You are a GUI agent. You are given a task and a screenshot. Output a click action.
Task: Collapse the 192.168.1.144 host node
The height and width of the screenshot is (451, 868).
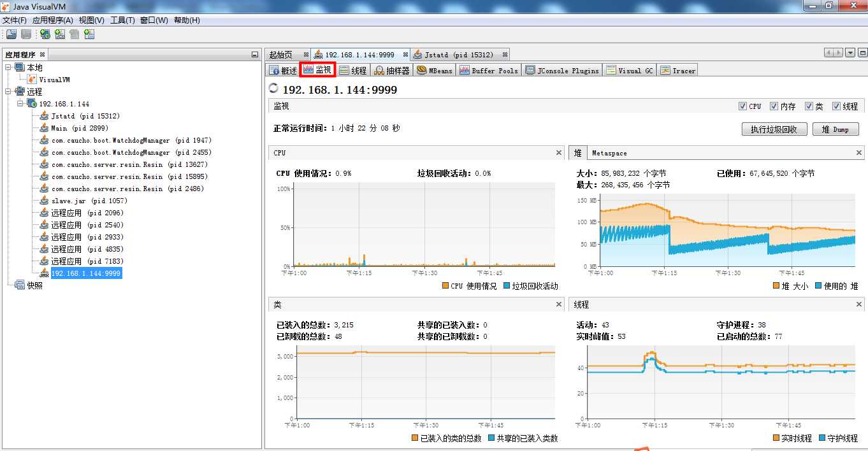pos(20,104)
